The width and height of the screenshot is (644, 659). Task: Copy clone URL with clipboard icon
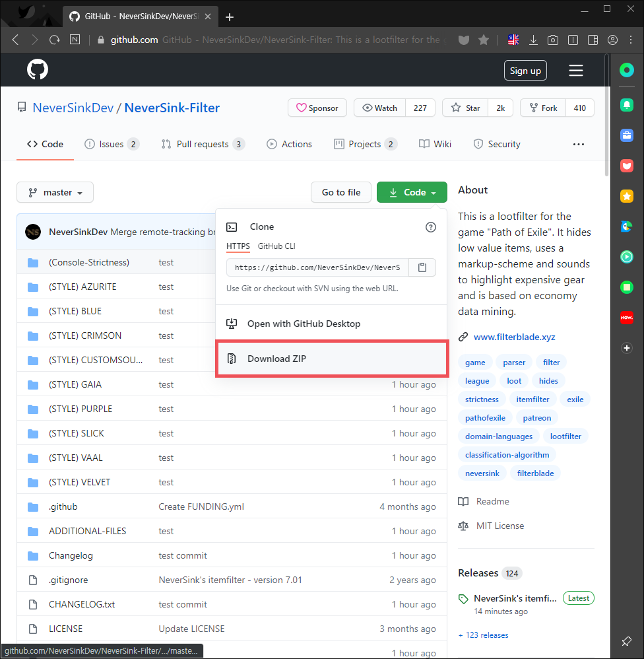(422, 267)
